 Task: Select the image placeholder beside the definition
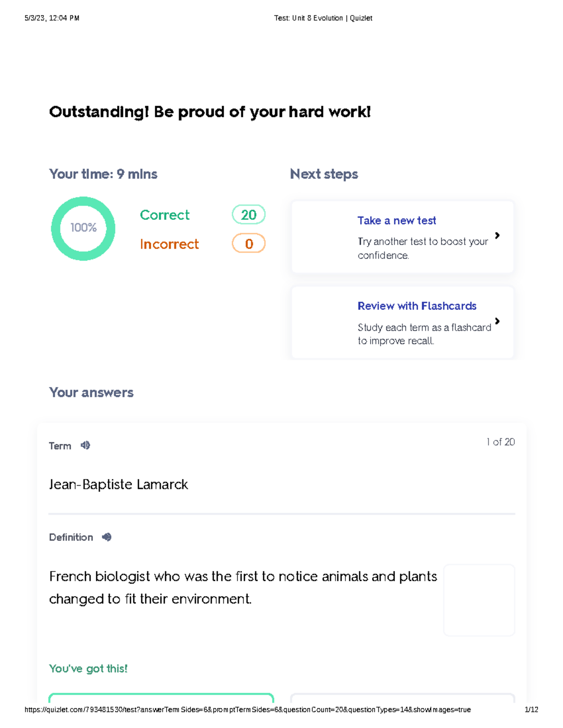[x=479, y=600]
